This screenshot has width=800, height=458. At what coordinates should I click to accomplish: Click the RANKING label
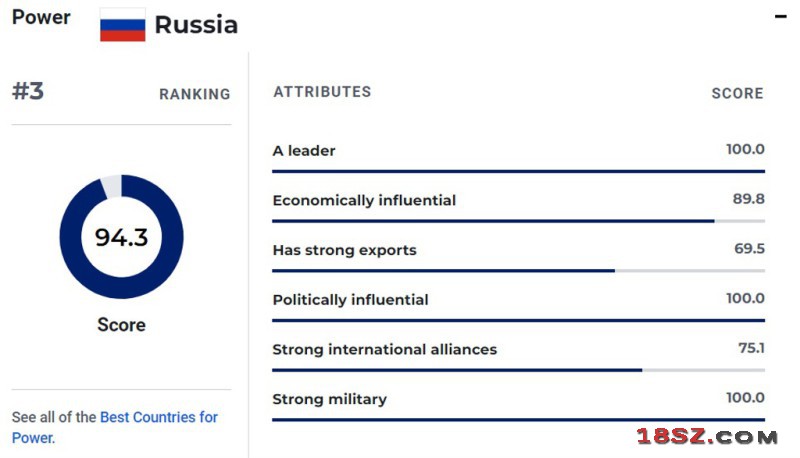point(195,94)
